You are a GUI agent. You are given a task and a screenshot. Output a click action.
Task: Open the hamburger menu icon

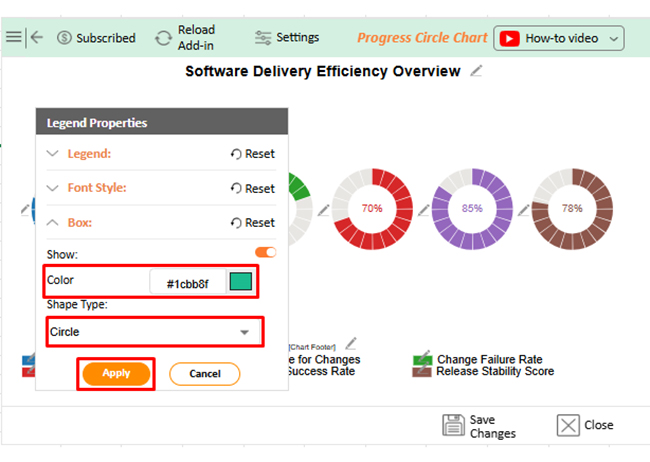click(x=13, y=37)
